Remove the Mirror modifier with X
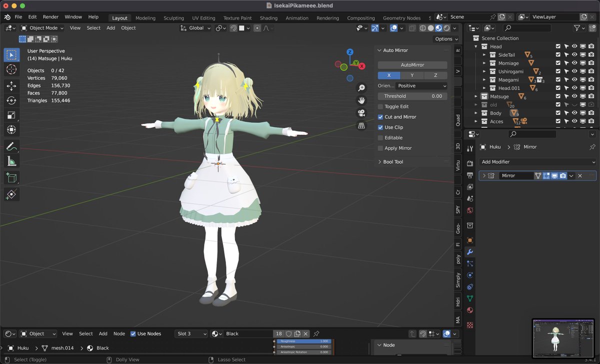This screenshot has width=600, height=364. pos(580,176)
